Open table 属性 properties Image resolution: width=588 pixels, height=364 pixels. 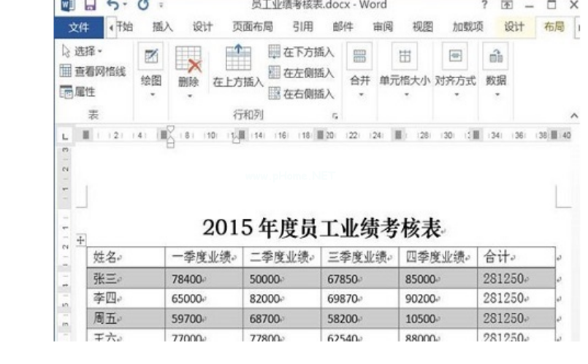pyautogui.click(x=78, y=93)
